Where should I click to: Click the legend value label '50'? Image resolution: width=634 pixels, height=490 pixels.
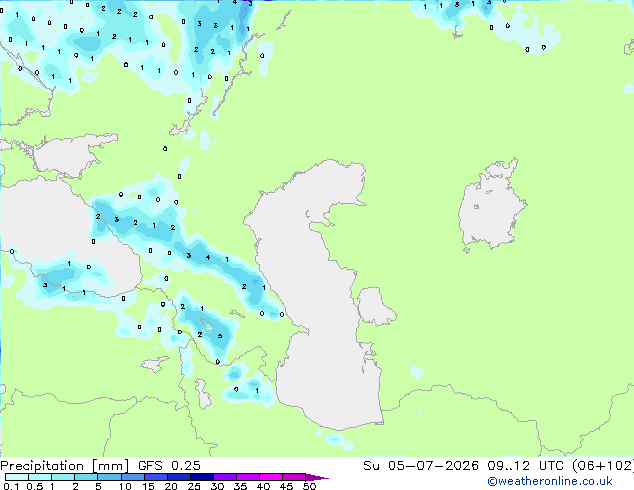pyautogui.click(x=310, y=486)
